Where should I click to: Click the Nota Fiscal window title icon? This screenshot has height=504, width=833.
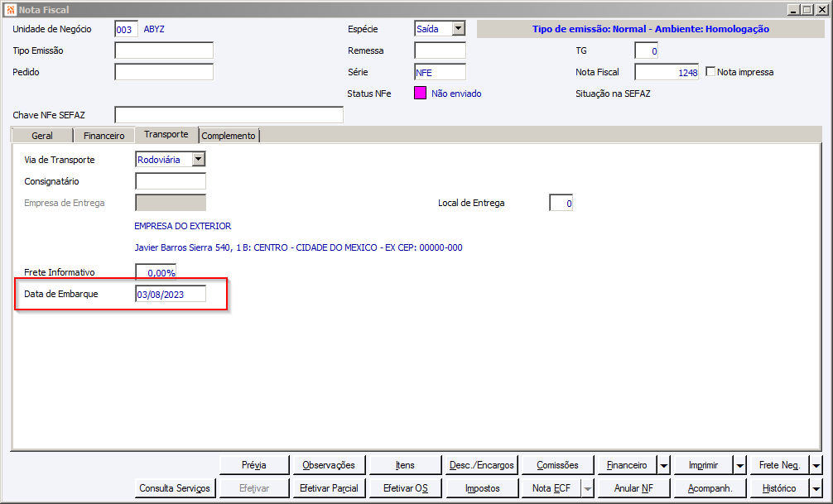coord(10,10)
